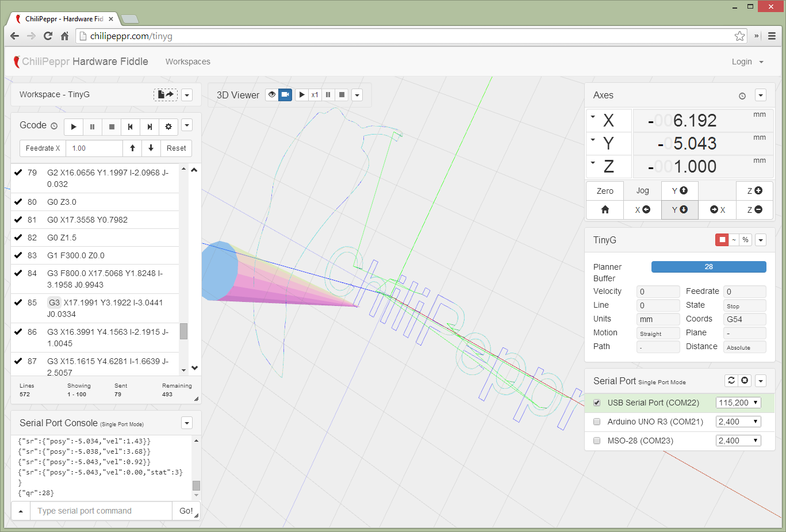Uncheck USB Serial Port (COM22)
The image size is (786, 532).
click(597, 403)
